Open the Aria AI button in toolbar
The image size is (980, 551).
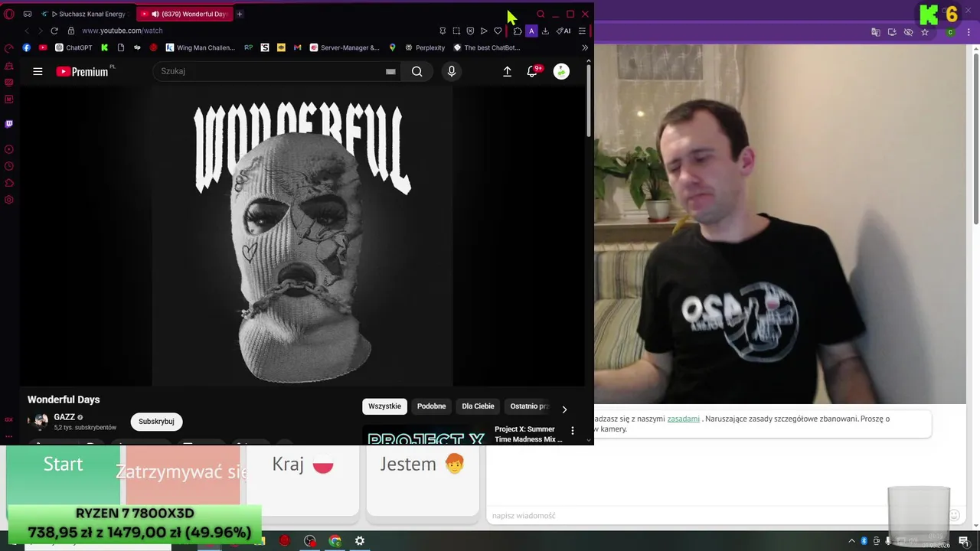click(x=563, y=31)
